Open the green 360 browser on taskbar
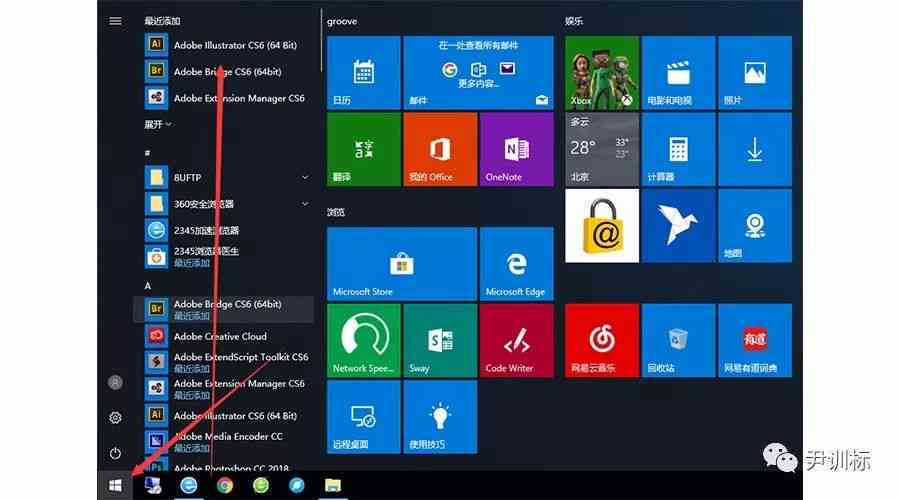This screenshot has height=500, width=900. click(x=261, y=486)
